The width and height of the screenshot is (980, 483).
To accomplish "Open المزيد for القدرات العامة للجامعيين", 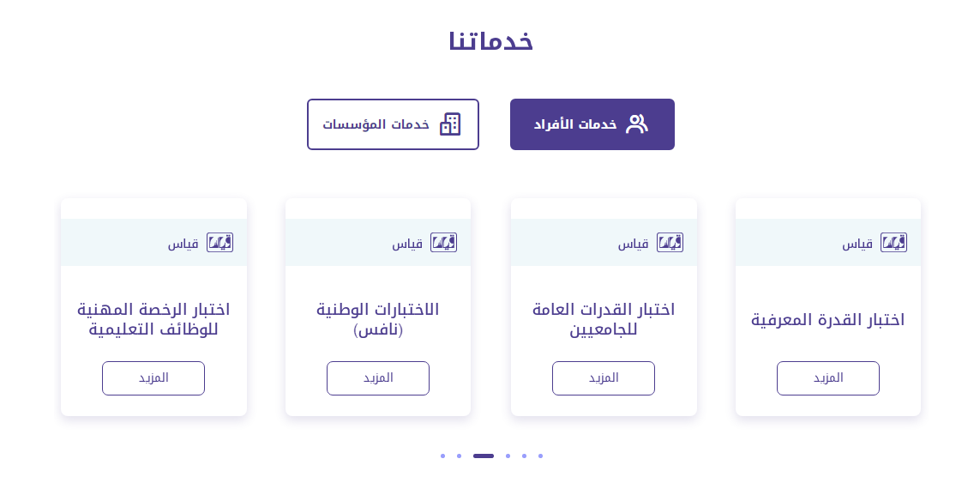I will (x=603, y=378).
